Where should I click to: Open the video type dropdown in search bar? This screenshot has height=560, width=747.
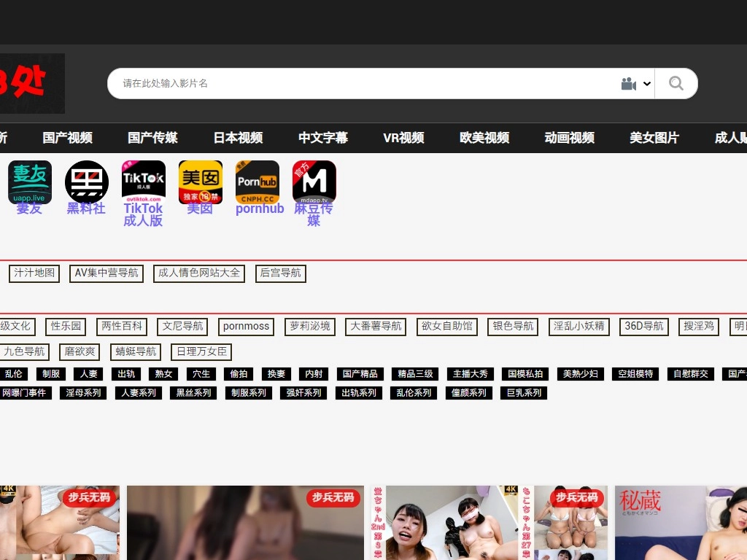[635, 84]
